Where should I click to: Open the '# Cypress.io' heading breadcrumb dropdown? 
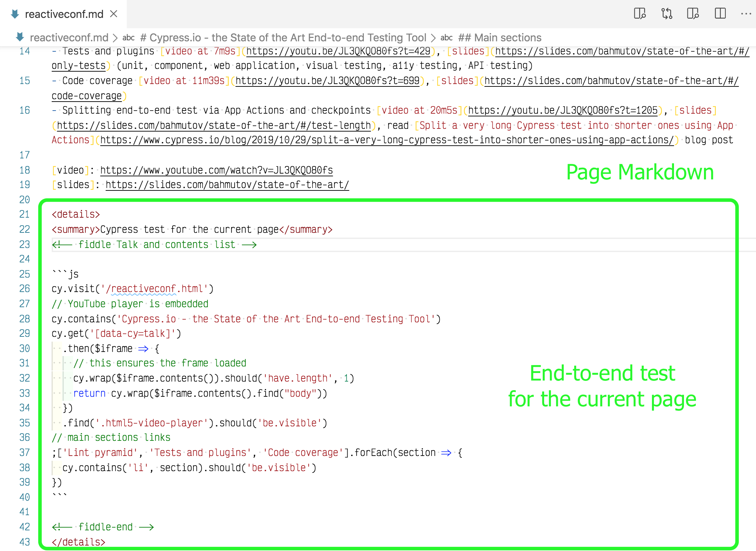point(283,38)
